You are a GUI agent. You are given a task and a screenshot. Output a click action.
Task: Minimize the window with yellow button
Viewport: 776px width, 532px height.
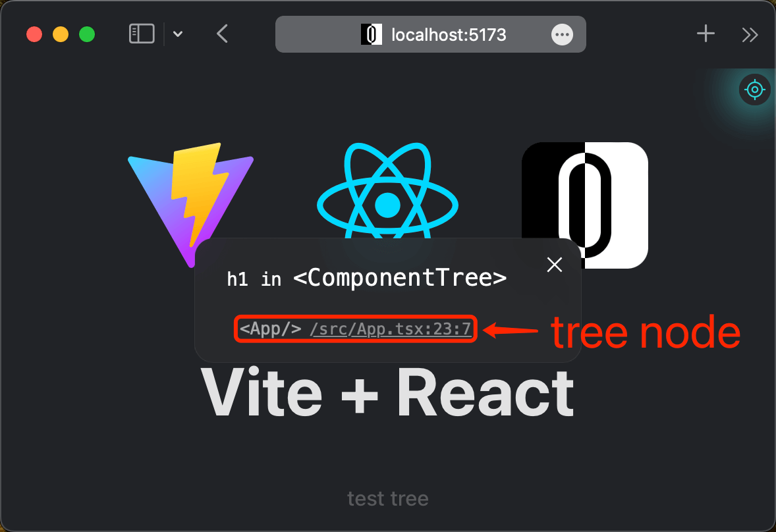(61, 34)
